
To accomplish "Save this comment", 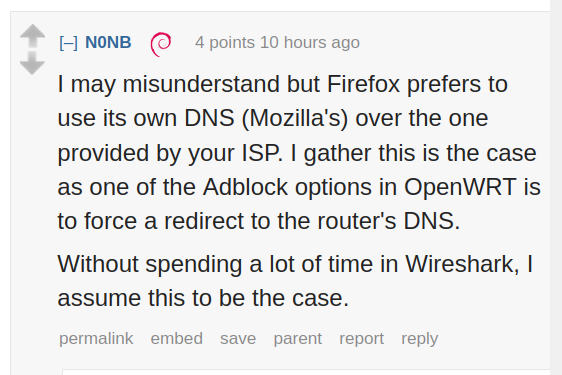I will 238,339.
